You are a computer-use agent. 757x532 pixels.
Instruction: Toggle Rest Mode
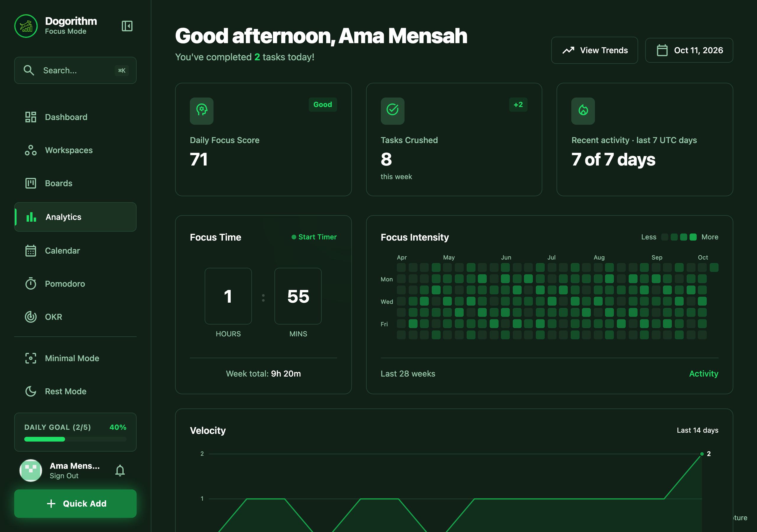[75, 391]
